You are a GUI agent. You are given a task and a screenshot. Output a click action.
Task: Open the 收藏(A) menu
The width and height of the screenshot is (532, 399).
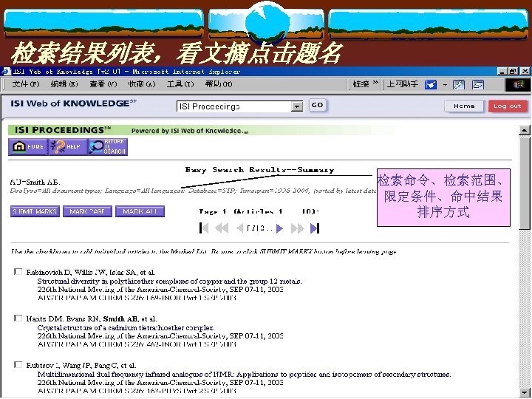[142, 84]
